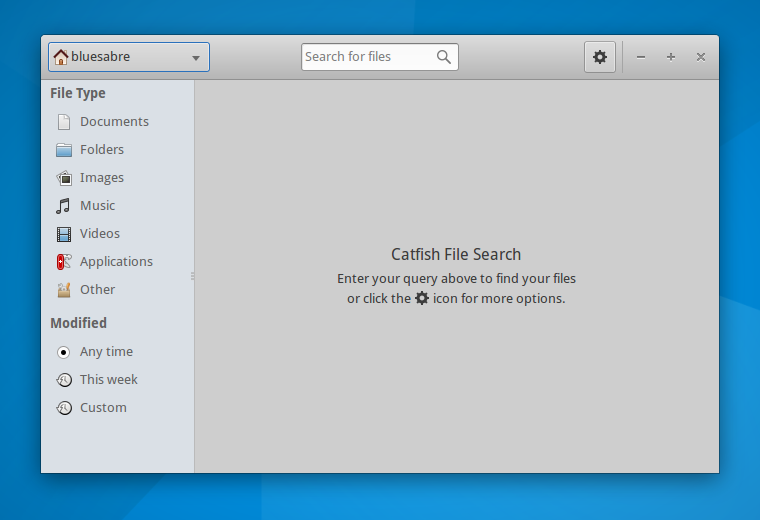Click the Documents file type icon

(64, 122)
